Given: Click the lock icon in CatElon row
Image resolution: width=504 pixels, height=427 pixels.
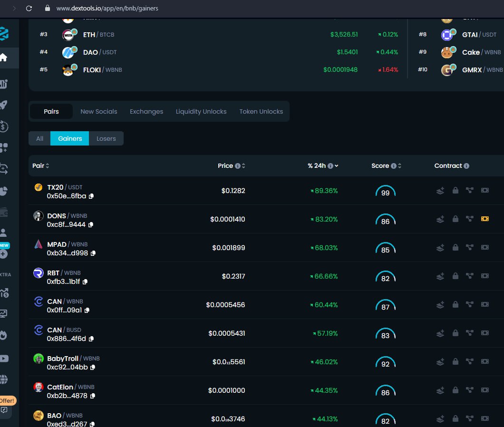Looking at the screenshot, I should pyautogui.click(x=456, y=390).
